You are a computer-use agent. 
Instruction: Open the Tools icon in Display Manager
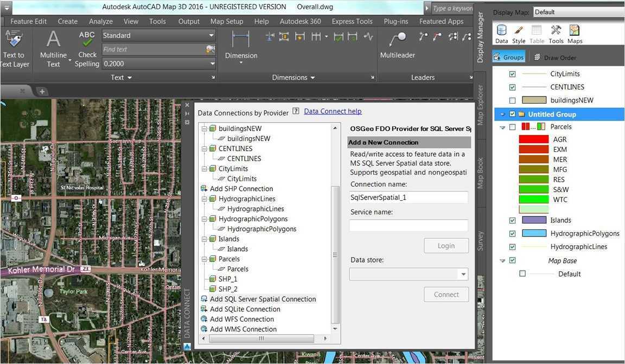point(556,34)
